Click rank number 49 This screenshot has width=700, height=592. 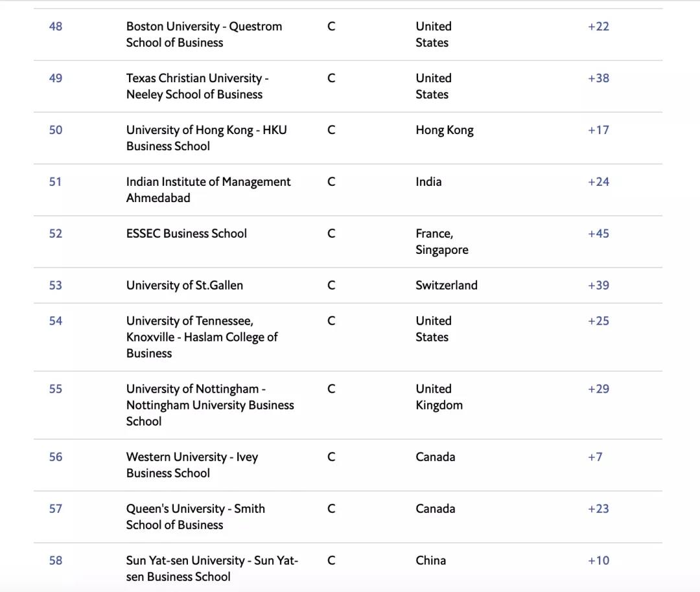tap(56, 78)
